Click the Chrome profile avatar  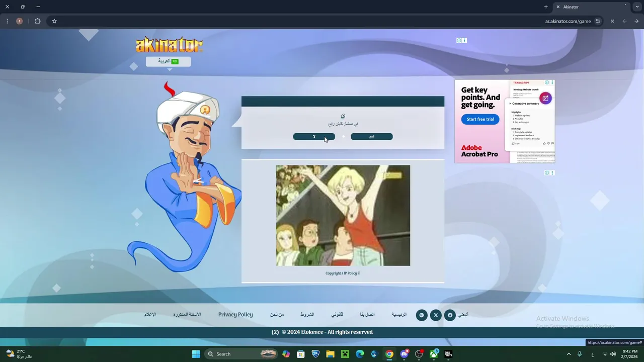(19, 21)
